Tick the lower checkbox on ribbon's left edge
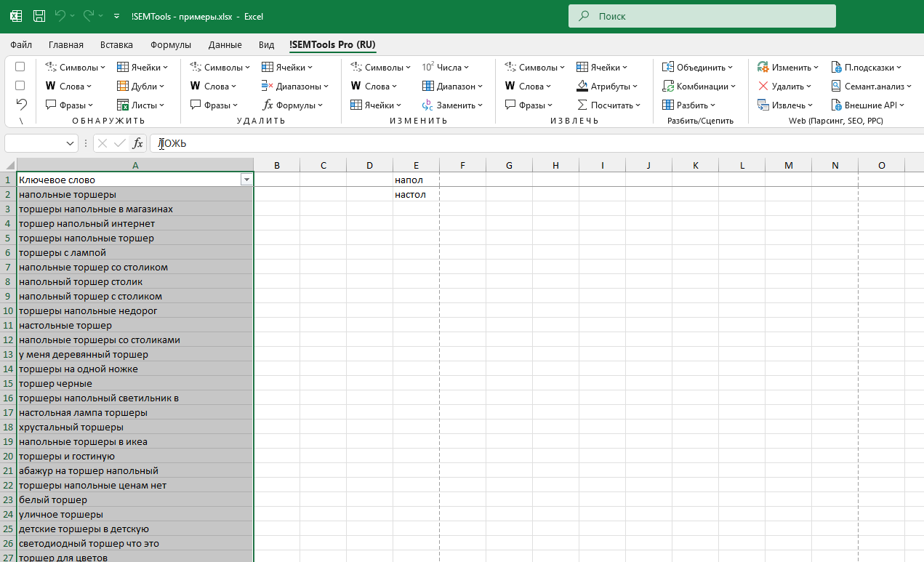Viewport: 924px width, 562px height. [x=20, y=86]
